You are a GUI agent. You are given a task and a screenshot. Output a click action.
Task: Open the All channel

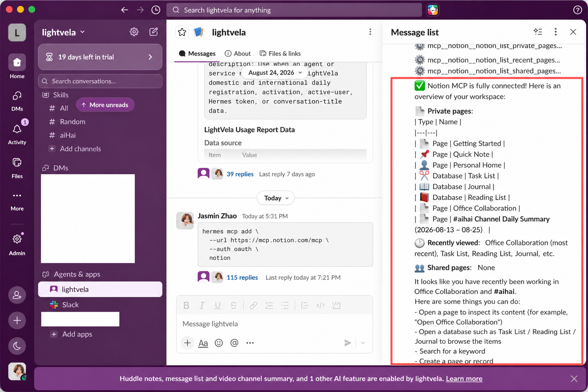(59, 108)
